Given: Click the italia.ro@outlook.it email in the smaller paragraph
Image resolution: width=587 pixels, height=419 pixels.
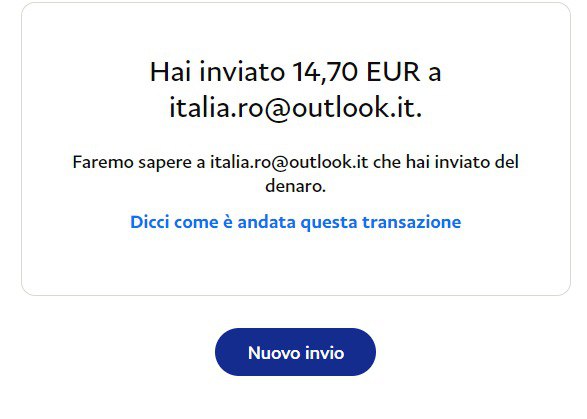Looking at the screenshot, I should point(289,163).
